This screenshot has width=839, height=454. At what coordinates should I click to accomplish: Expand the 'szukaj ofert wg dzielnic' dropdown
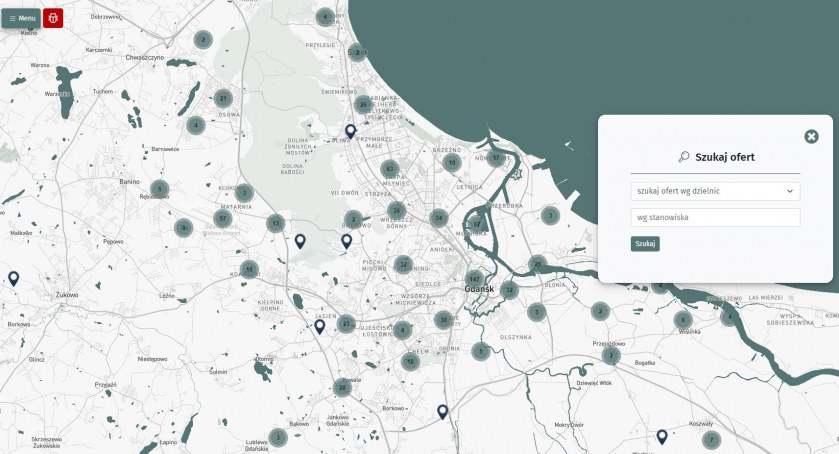pyautogui.click(x=715, y=190)
